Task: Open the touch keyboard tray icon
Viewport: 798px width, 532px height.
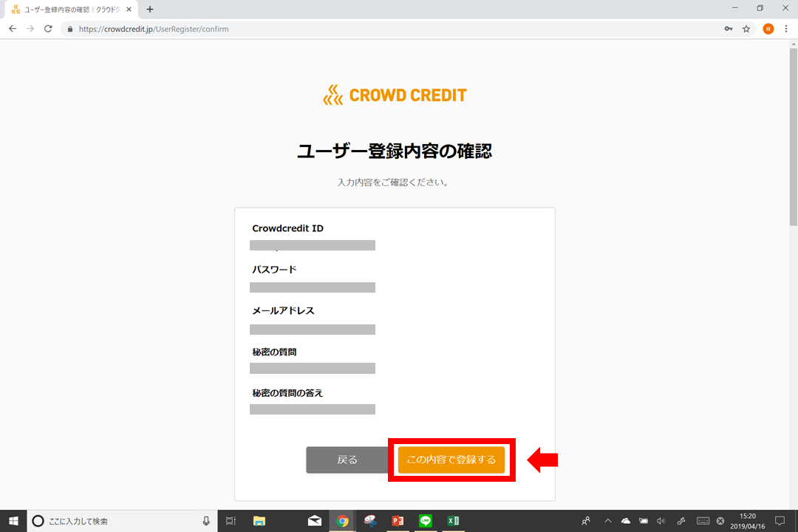Action: [703, 521]
